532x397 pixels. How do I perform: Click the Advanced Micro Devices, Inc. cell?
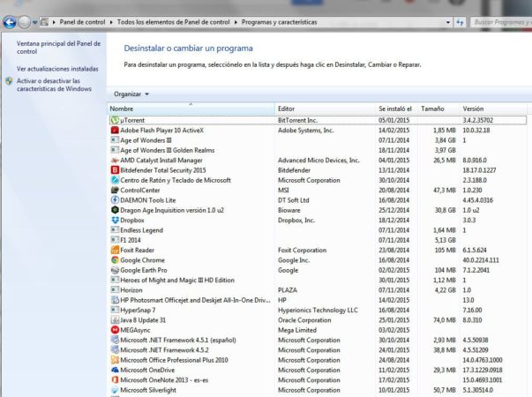[318, 161]
